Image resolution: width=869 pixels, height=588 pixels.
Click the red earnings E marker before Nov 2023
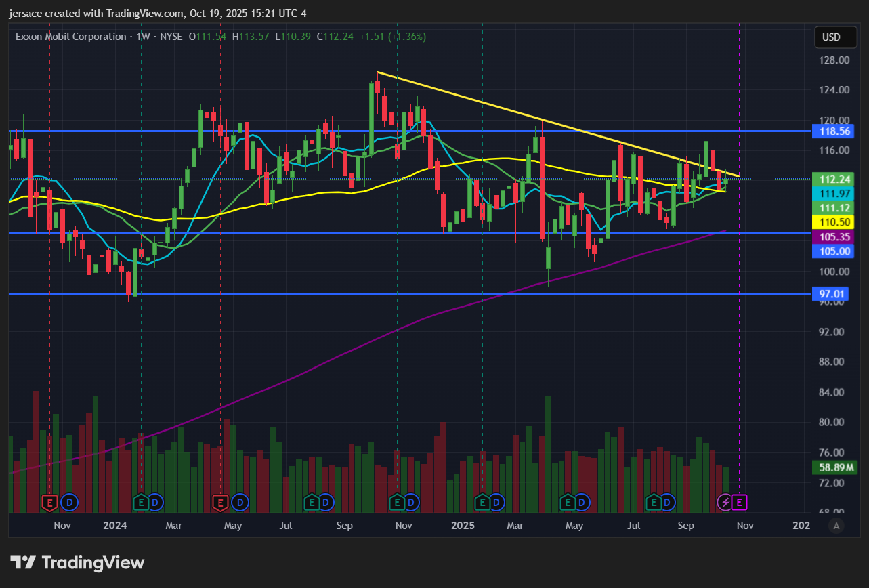pos(49,502)
